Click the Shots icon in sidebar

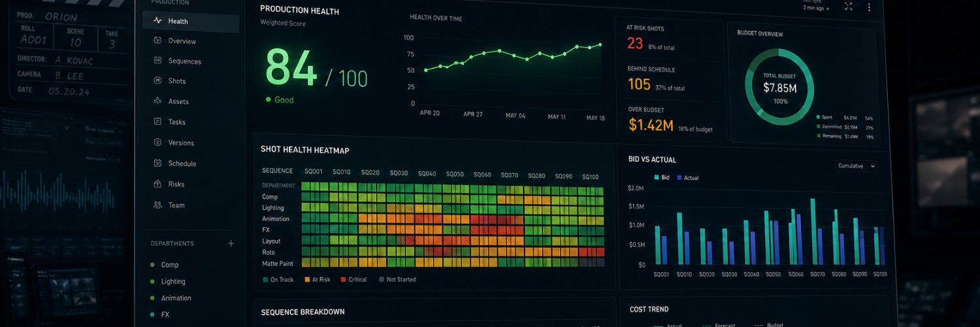[x=157, y=80]
